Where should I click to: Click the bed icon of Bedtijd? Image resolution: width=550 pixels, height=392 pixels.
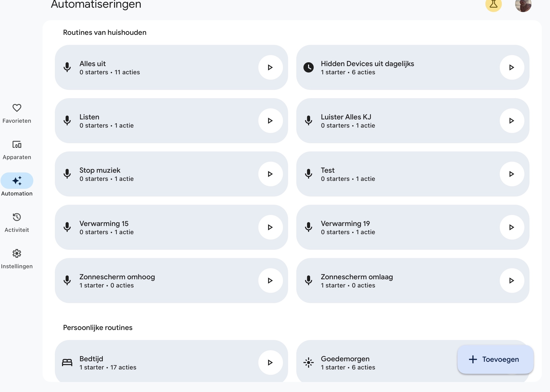67,363
